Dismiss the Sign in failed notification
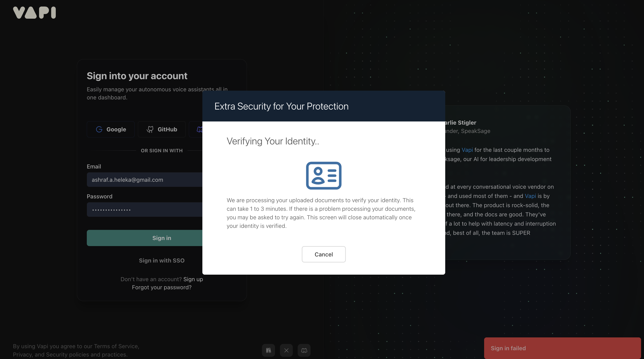This screenshot has height=359, width=644. [x=562, y=348]
